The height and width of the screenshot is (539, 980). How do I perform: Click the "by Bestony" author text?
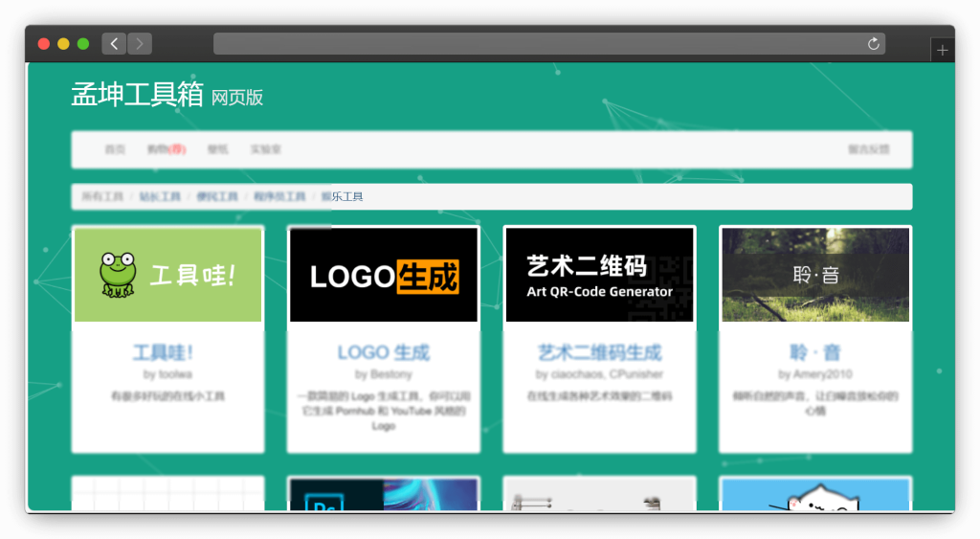[x=384, y=374]
